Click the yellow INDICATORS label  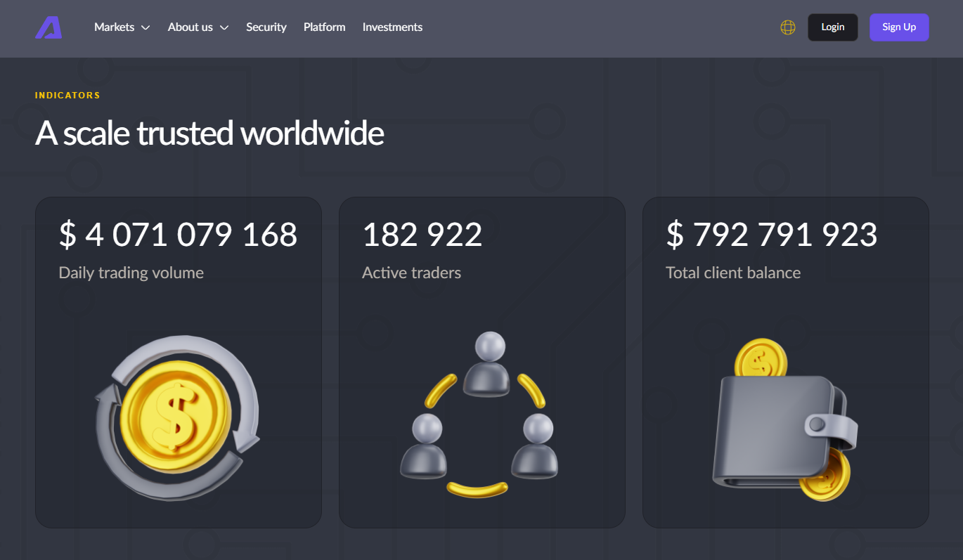(67, 96)
